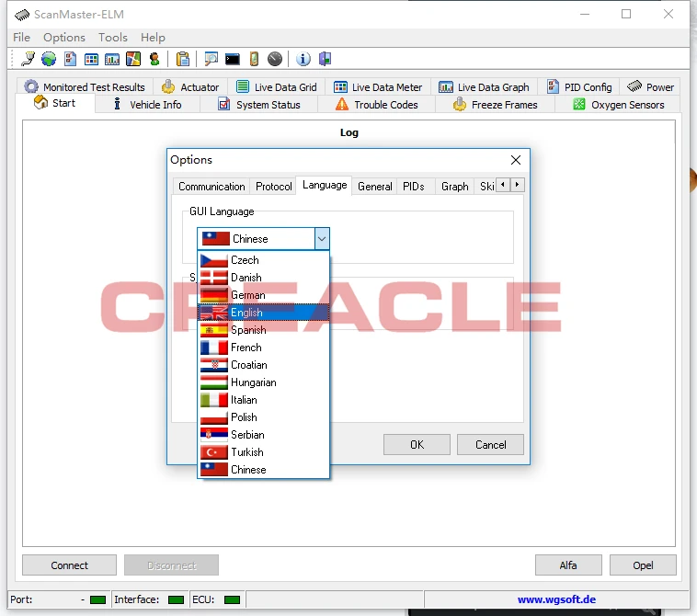The width and height of the screenshot is (697, 616).
Task: Open the www.wgsoft.de link
Action: [x=556, y=599]
